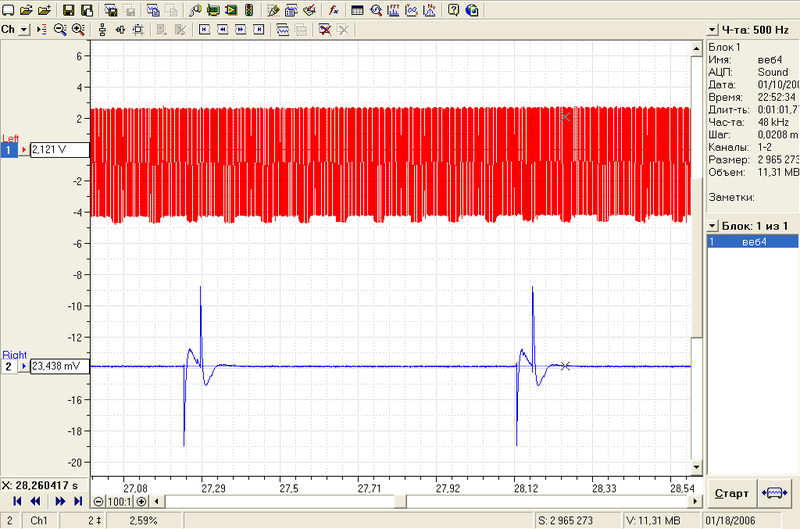Open the Ch channel dropdown arrow
Screen dimensions: 800x529
click(x=24, y=30)
